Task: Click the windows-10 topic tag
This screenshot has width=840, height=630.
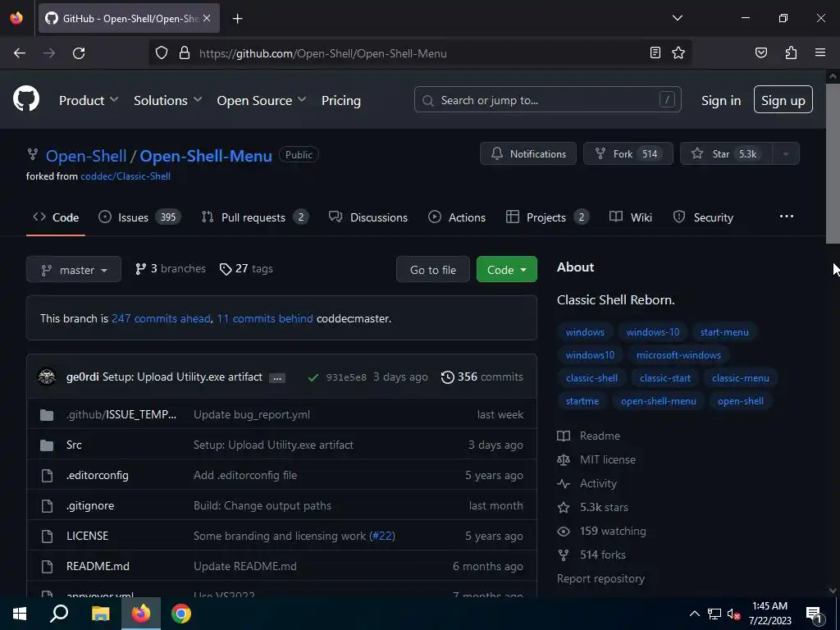Action: pyautogui.click(x=652, y=332)
